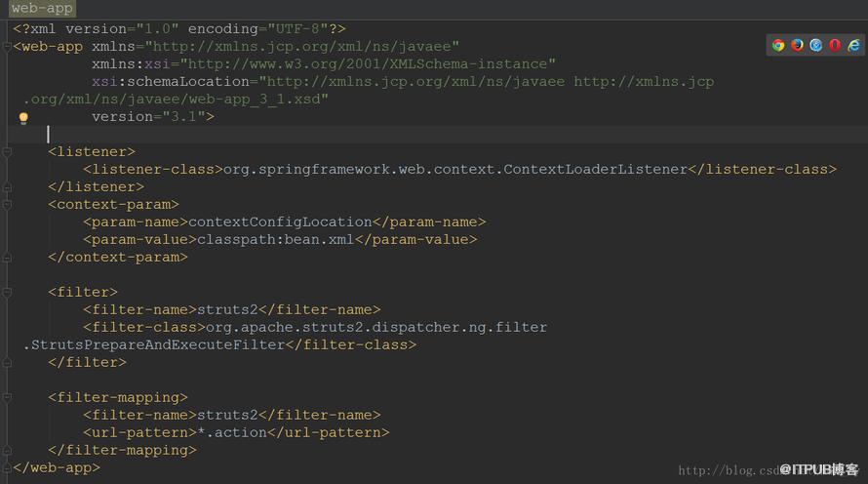
Task: Click the opening <context-param> tag
Action: pos(113,204)
